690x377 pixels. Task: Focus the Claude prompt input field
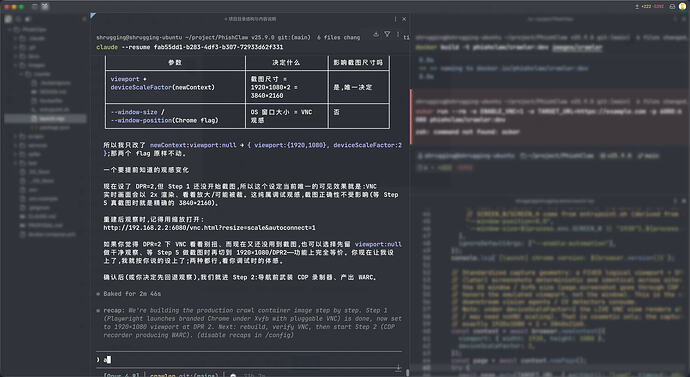click(249, 360)
